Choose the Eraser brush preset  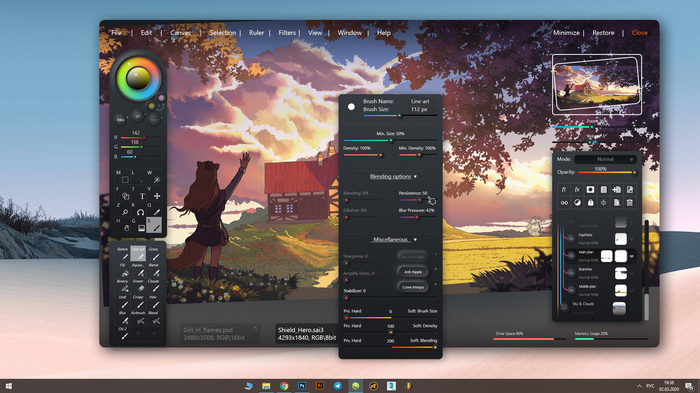[139, 286]
